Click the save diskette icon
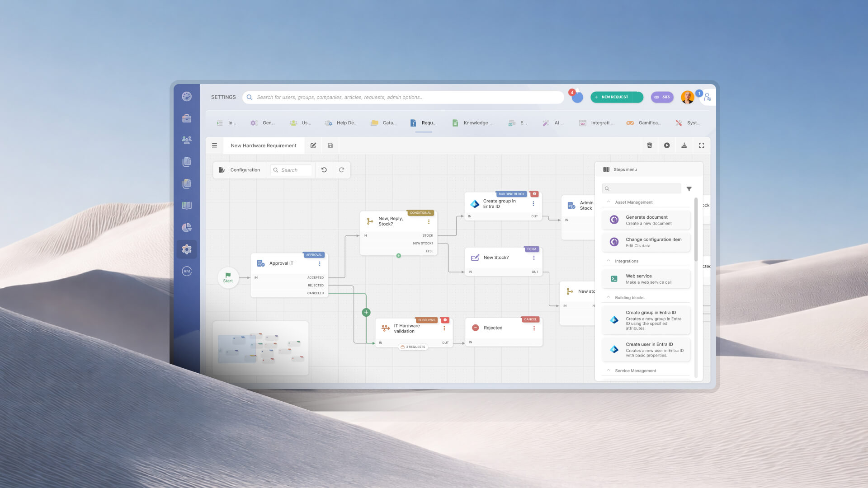 (x=330, y=145)
